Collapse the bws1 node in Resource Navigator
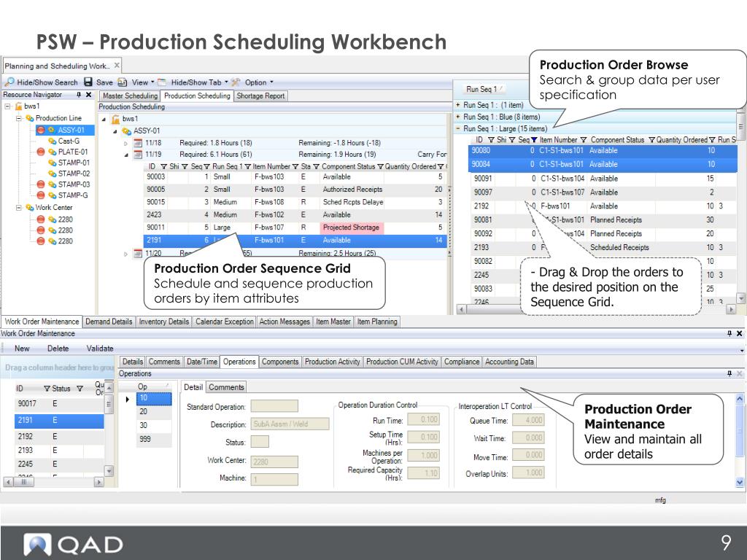Screen dimensions: 747x560 coord(7,106)
